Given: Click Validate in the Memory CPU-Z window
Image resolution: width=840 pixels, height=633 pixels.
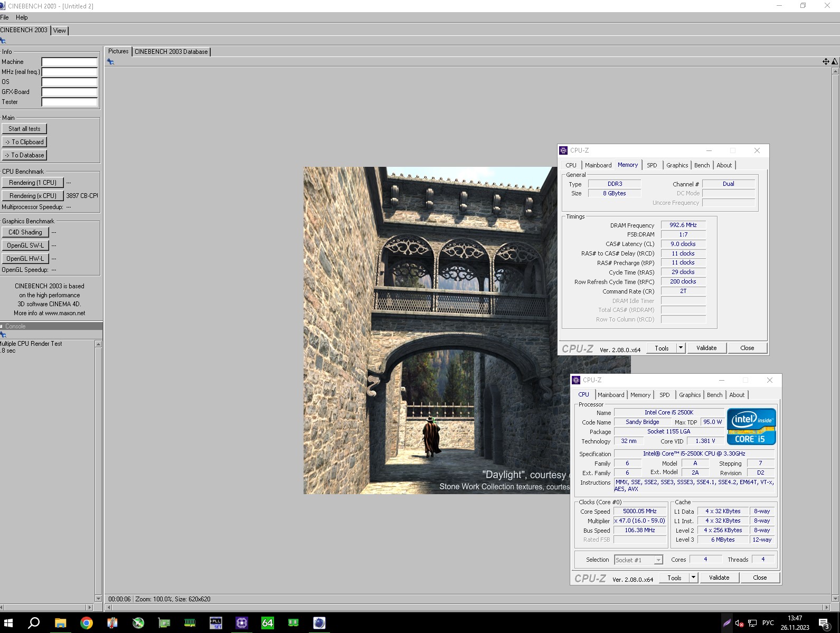Looking at the screenshot, I should [706, 348].
